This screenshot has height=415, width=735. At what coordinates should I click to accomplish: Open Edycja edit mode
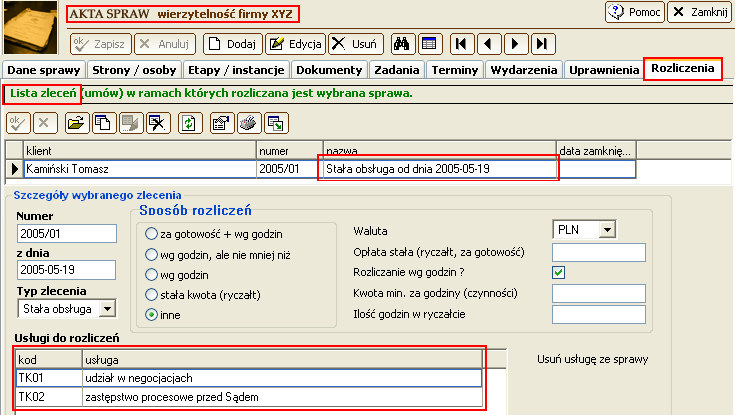pyautogui.click(x=295, y=44)
